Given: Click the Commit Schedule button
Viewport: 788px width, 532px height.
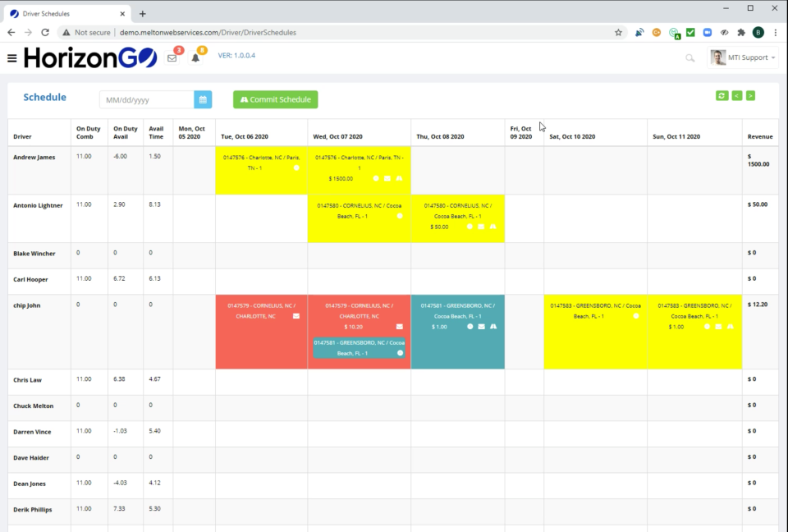Looking at the screenshot, I should 276,99.
